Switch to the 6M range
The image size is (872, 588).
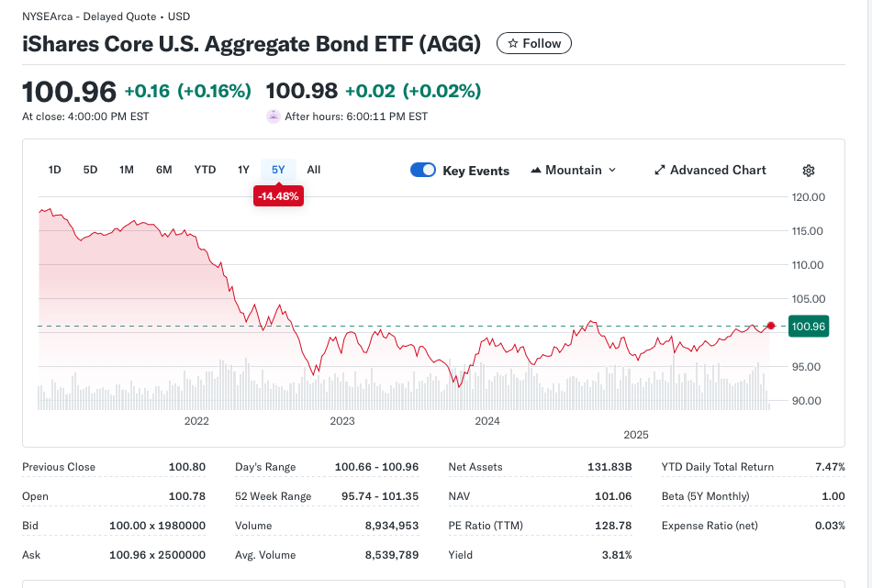pyautogui.click(x=163, y=170)
